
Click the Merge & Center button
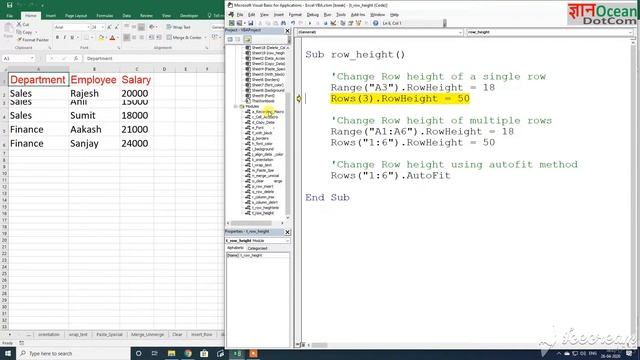click(x=186, y=38)
